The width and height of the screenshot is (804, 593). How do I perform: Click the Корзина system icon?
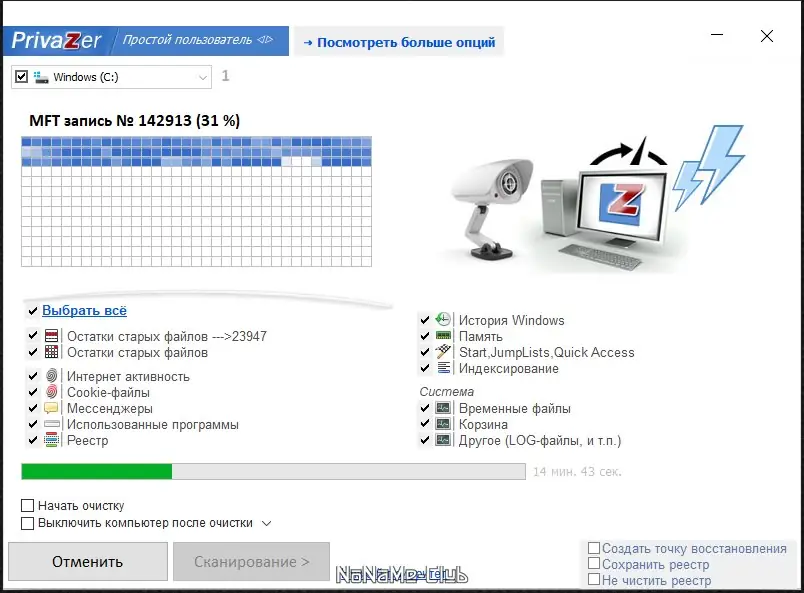click(443, 424)
